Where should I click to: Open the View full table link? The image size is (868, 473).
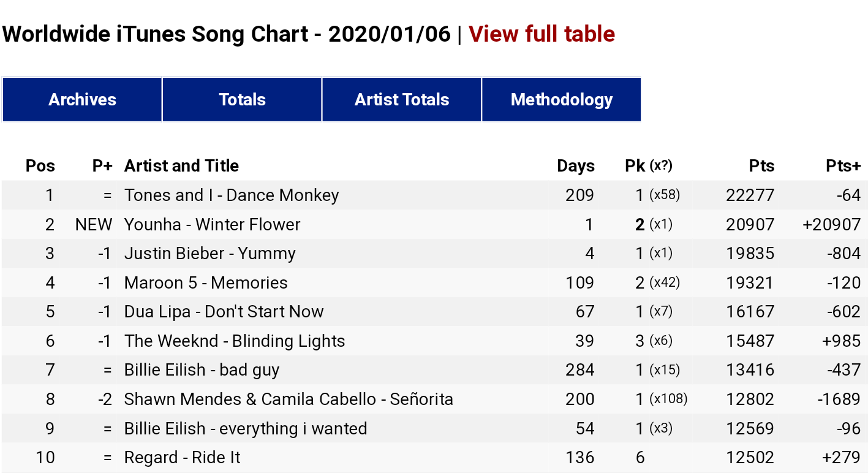point(542,34)
